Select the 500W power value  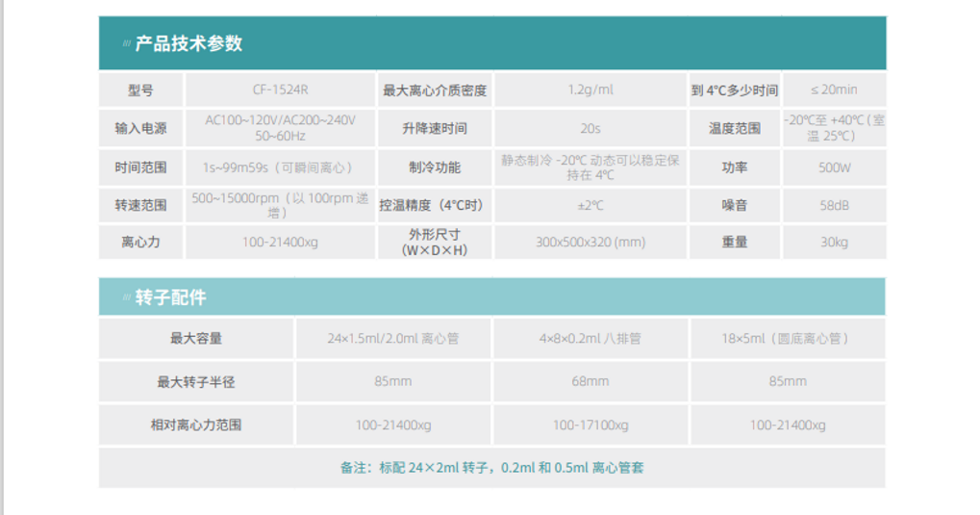coord(834,167)
